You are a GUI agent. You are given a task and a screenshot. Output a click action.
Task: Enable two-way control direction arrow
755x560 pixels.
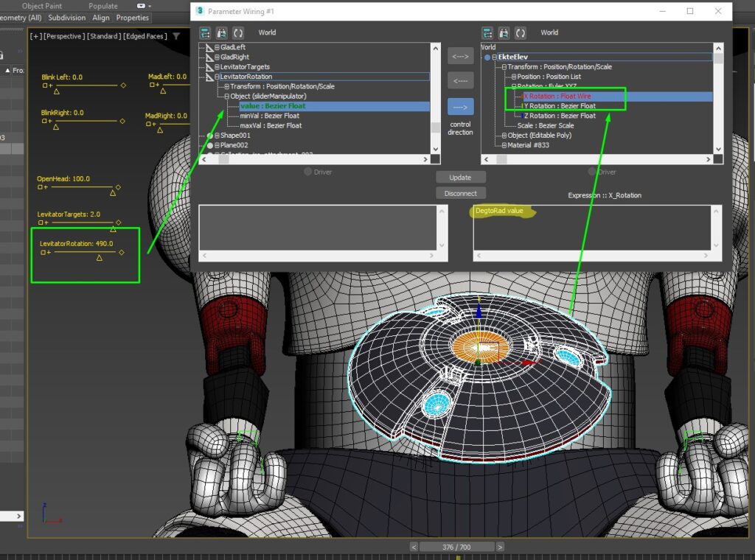(460, 56)
